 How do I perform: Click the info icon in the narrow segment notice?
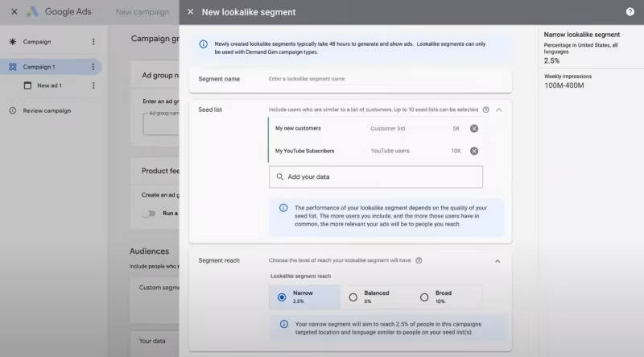(284, 324)
